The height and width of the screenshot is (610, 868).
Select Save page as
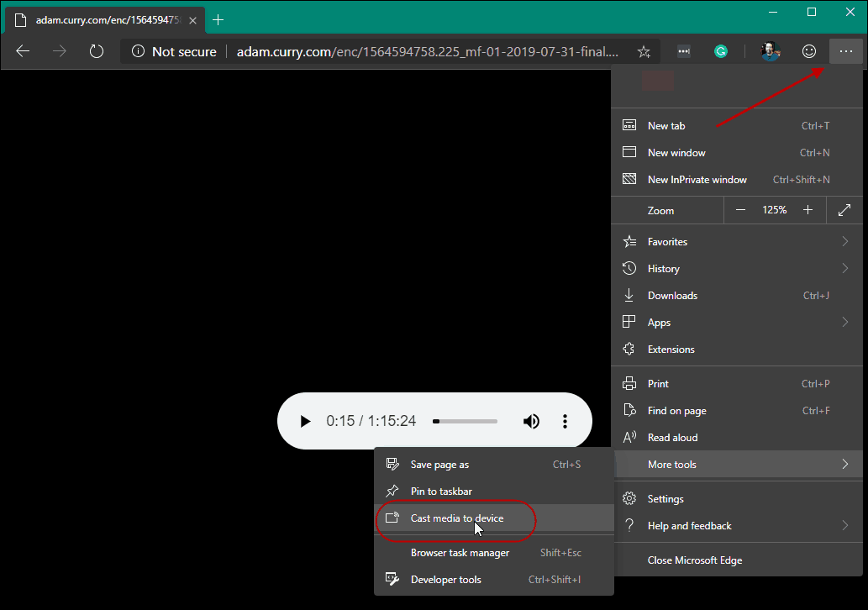pyautogui.click(x=494, y=465)
